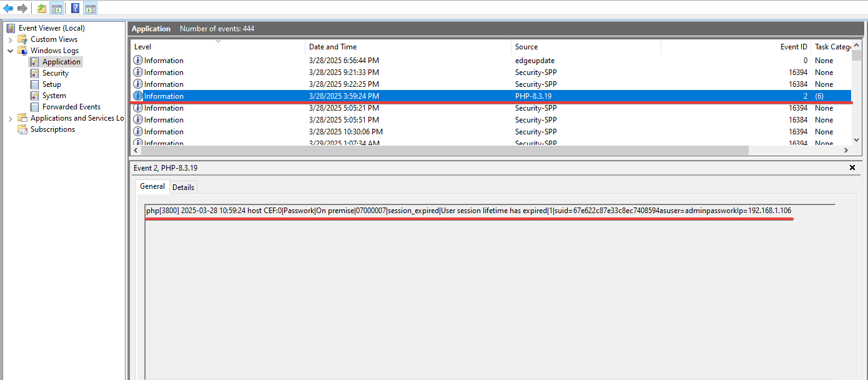Viewport: 868px width, 380px height.
Task: Switch to the Details tab
Action: [183, 187]
